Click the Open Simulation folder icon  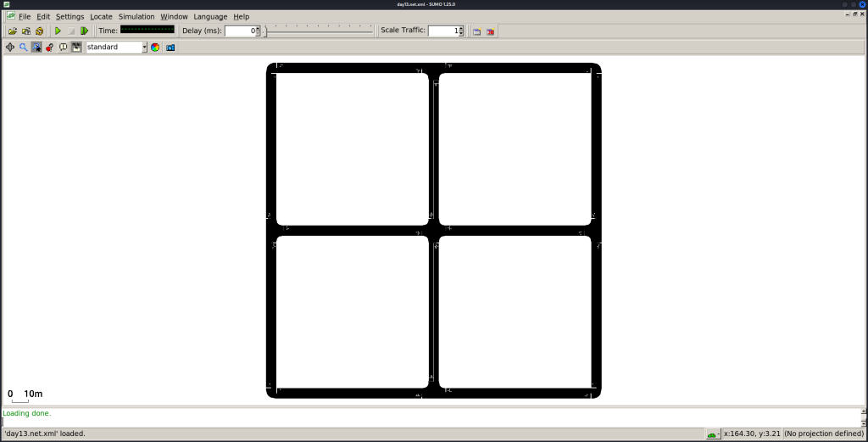[x=12, y=31]
